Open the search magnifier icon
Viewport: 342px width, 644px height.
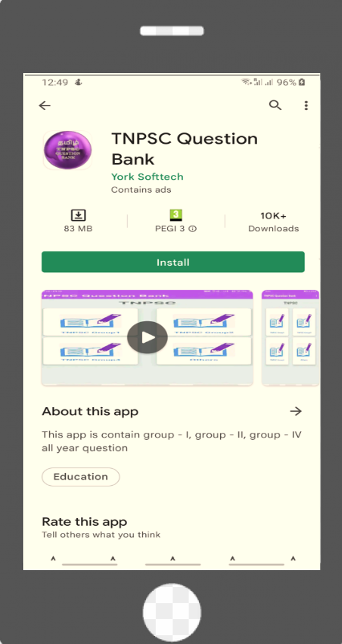[275, 105]
